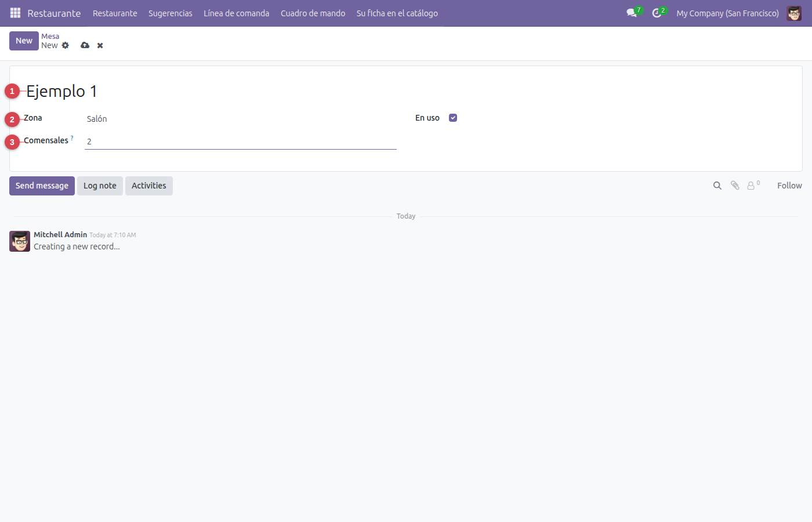The image size is (812, 522).
Task: Open the conversations chat icon
Action: click(x=632, y=13)
